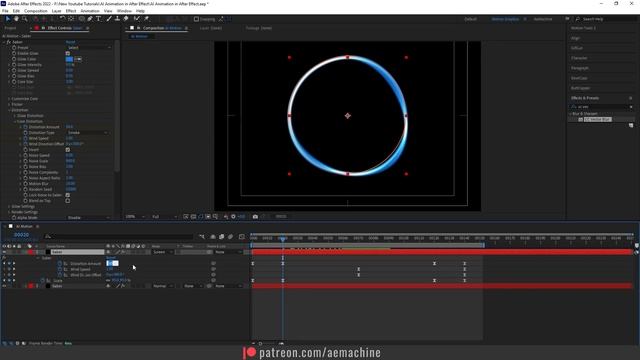Expand the Flicker group
The width and height of the screenshot is (640, 360).
[x=9, y=104]
